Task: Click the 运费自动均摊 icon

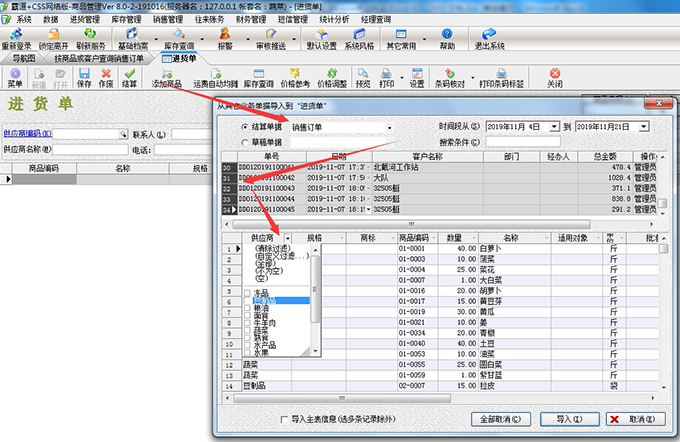Action: (x=216, y=73)
